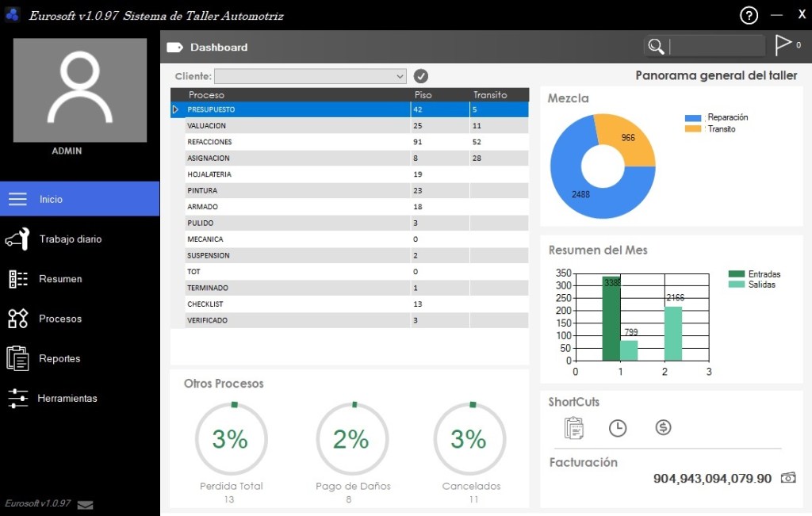The image size is (812, 516).
Task: Click the ADMIN user avatar picture
Action: 79,90
